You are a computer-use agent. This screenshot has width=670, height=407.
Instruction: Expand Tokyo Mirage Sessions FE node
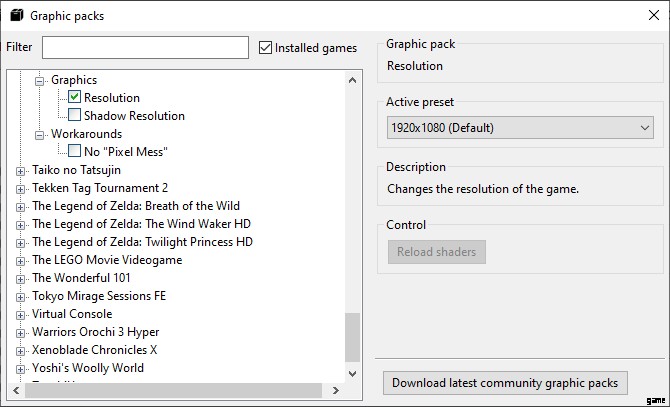[x=20, y=297]
